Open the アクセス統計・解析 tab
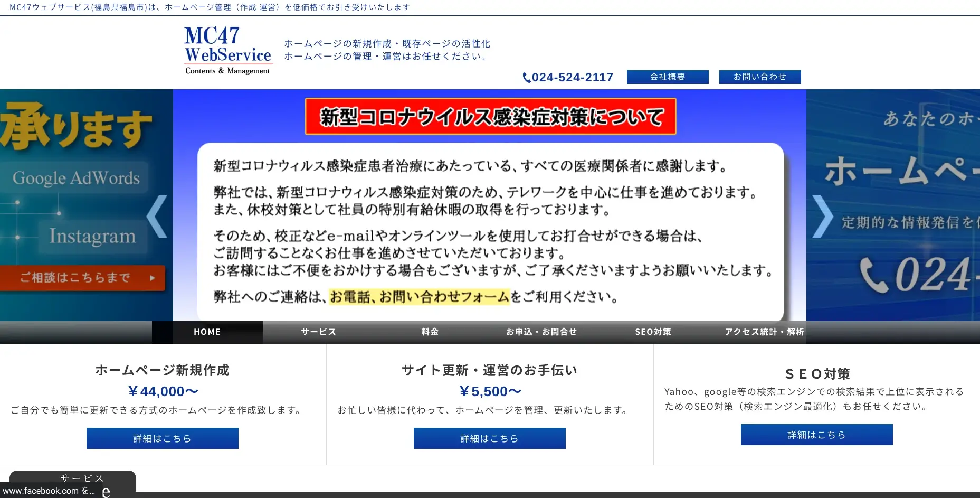 (764, 332)
